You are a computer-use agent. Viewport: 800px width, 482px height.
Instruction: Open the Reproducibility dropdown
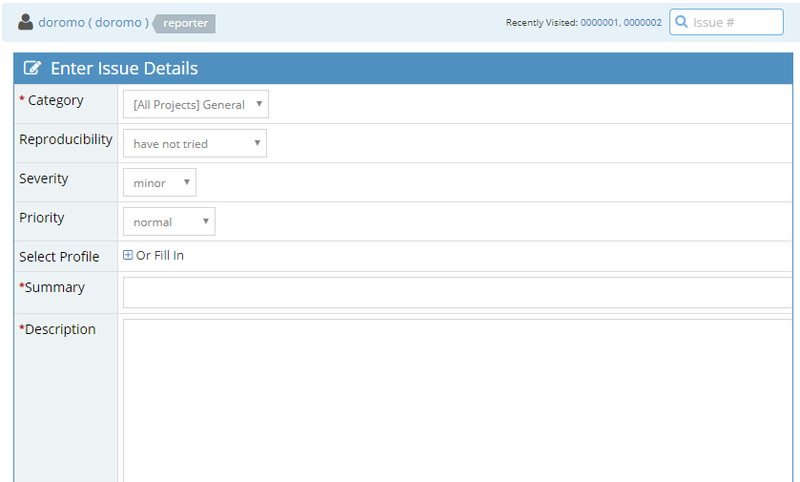[194, 143]
